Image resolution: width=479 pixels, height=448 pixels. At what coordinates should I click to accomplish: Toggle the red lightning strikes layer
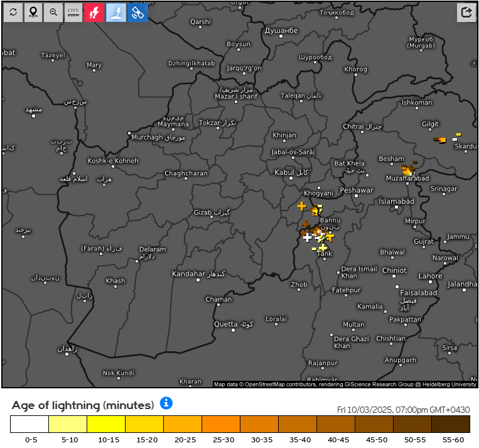coord(94,12)
